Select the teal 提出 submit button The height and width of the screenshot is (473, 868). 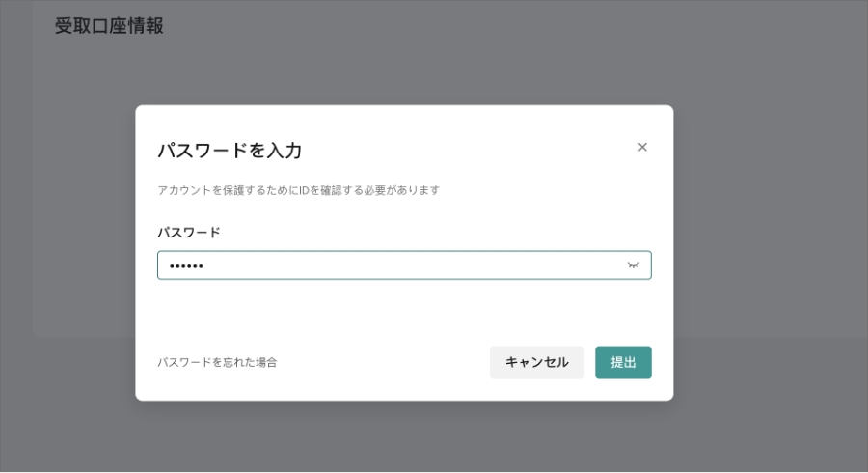tap(623, 362)
